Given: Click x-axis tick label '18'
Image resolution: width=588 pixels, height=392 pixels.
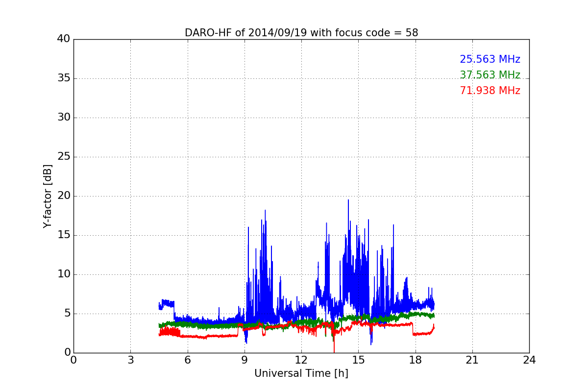Looking at the screenshot, I should (x=416, y=360).
